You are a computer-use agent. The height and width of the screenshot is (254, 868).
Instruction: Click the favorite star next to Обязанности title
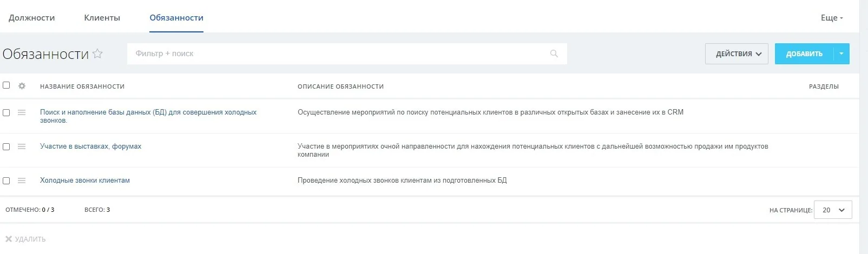pos(97,54)
